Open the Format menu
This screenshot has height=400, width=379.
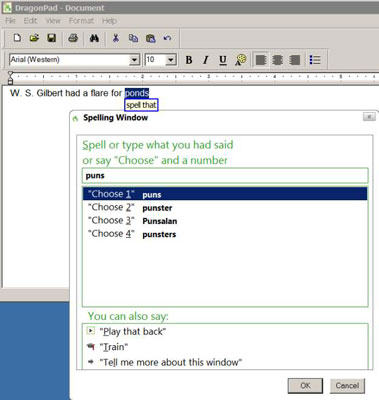pos(81,21)
